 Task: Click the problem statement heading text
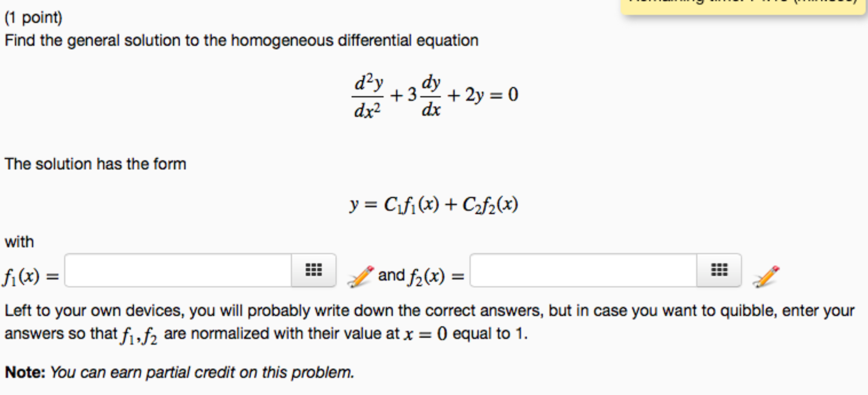pyautogui.click(x=241, y=40)
